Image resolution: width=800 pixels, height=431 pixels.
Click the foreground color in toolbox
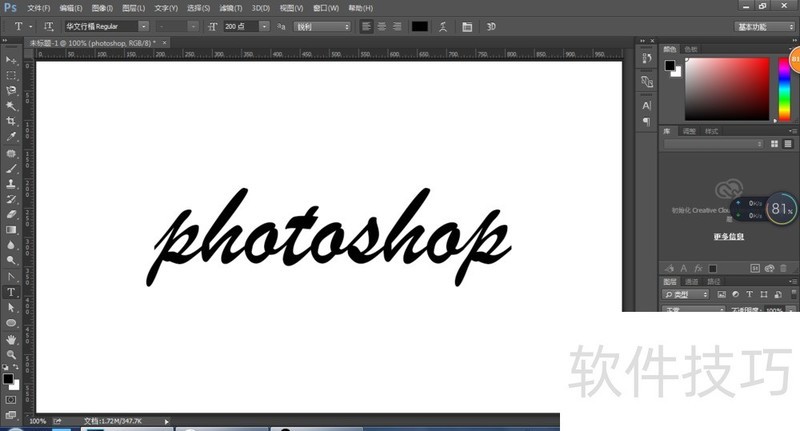click(8, 378)
